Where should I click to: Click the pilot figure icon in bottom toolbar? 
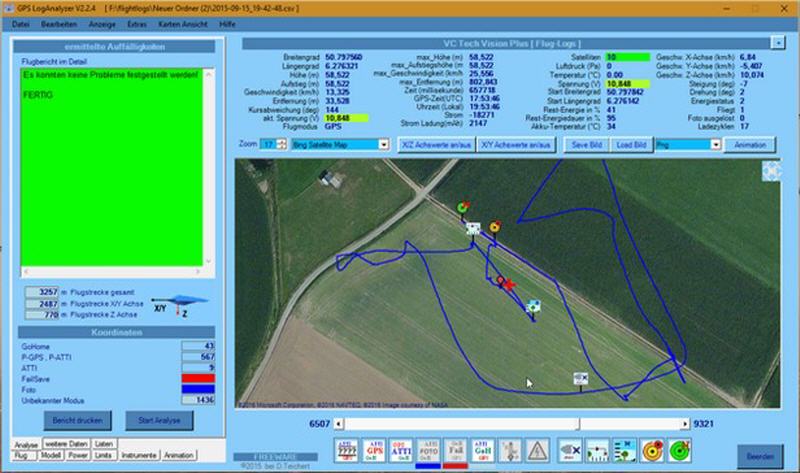[x=510, y=451]
